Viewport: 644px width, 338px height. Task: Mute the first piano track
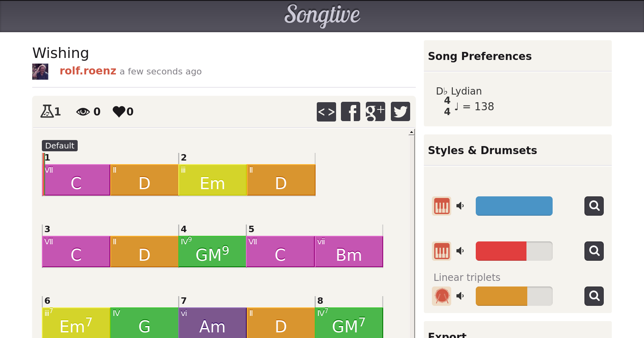click(460, 206)
